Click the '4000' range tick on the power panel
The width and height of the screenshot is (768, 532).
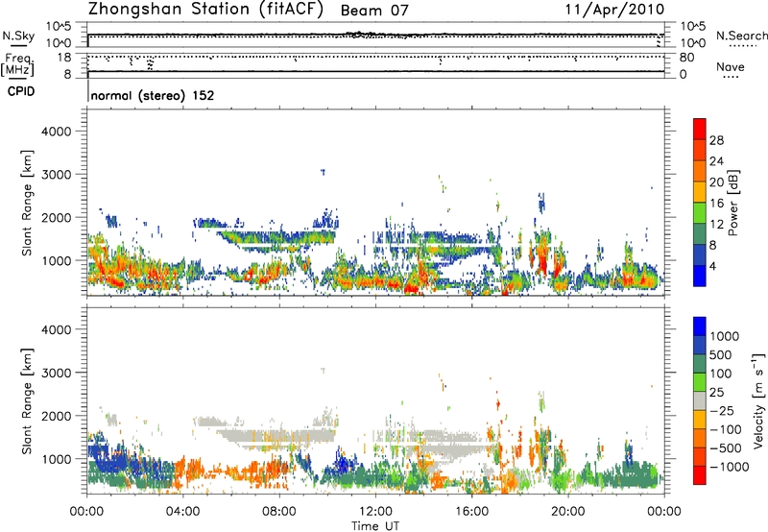click(57, 132)
